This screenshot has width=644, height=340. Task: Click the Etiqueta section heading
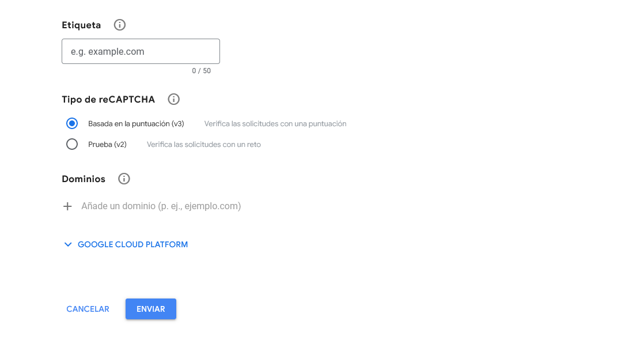point(81,25)
